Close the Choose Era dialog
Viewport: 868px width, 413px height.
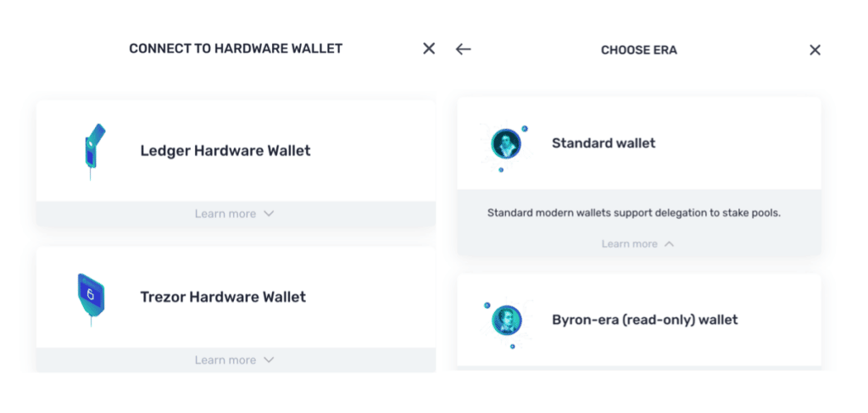[815, 50]
